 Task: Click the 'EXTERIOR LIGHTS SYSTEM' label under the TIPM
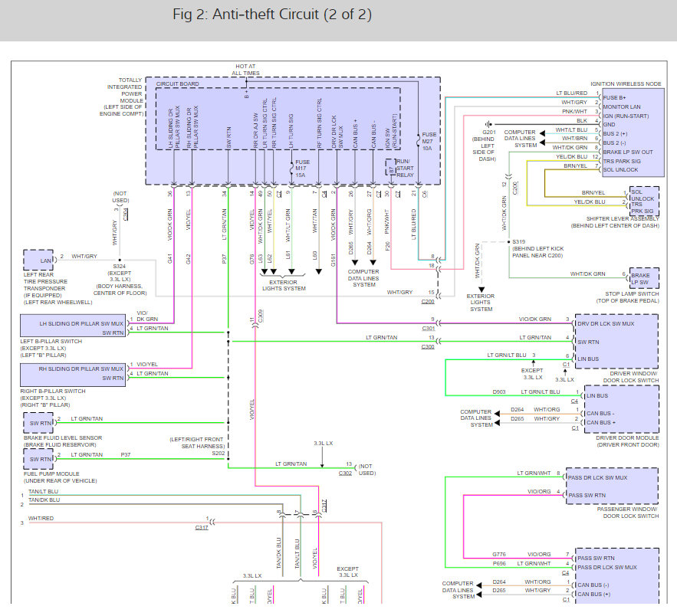(x=284, y=286)
